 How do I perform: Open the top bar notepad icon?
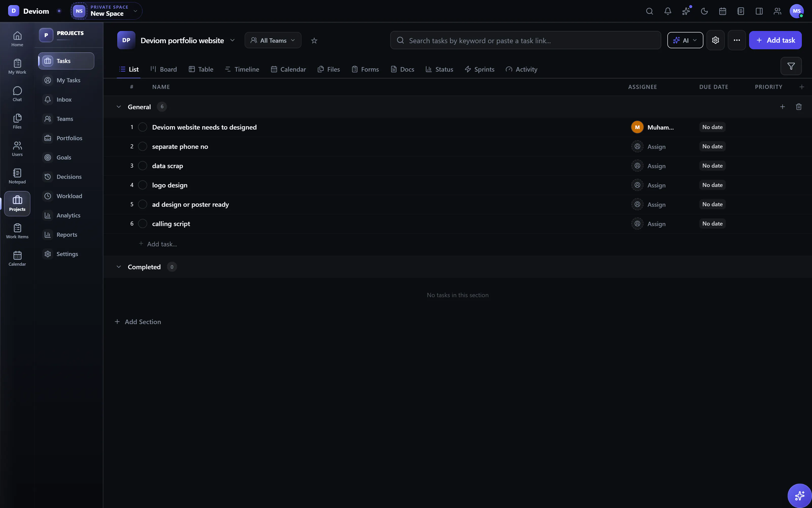coord(740,11)
